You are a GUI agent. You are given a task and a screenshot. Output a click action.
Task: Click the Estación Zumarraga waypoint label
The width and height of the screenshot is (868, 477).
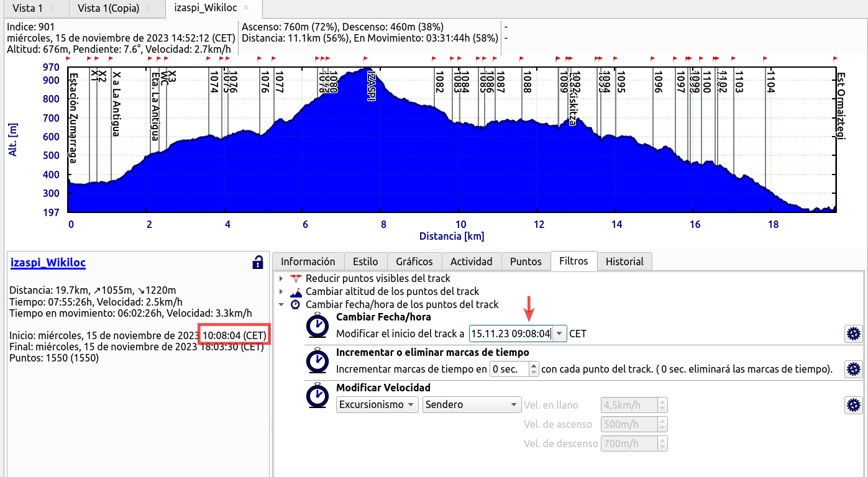coord(73,118)
